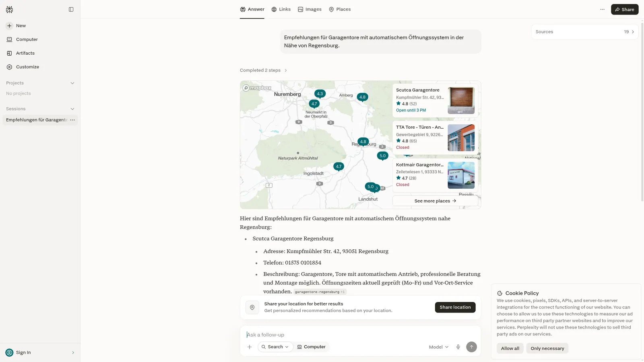This screenshot has height=362, width=644.
Task: Open the Kottmair Garagentore place card
Action: [435, 175]
